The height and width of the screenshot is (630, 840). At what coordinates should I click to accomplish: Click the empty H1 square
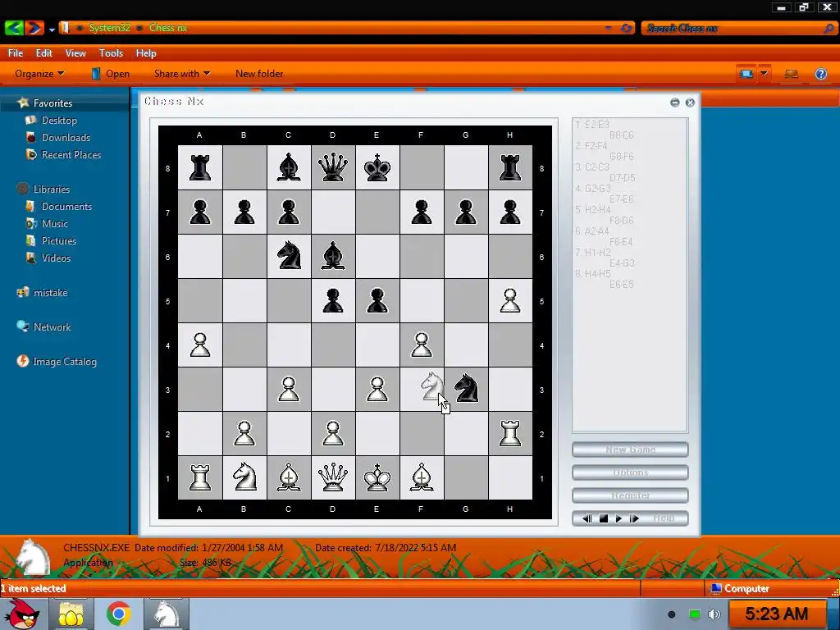click(x=510, y=478)
